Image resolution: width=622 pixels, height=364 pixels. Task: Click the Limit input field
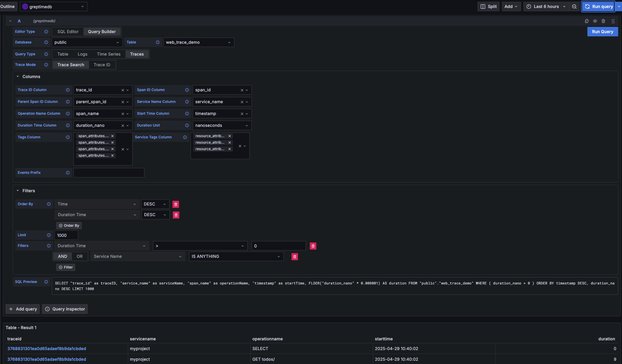tap(66, 235)
